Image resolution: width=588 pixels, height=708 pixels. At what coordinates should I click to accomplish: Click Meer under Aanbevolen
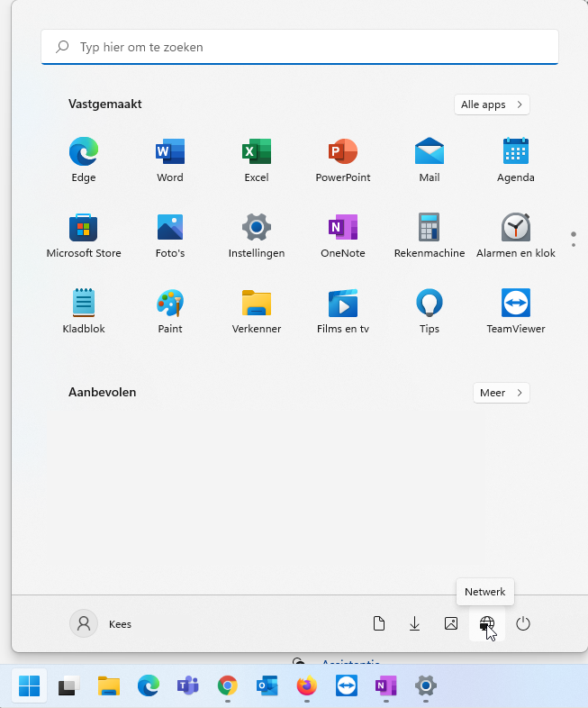502,393
